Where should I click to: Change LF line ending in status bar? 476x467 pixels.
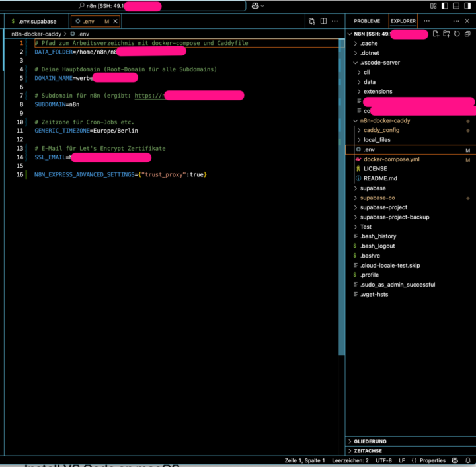(x=402, y=460)
